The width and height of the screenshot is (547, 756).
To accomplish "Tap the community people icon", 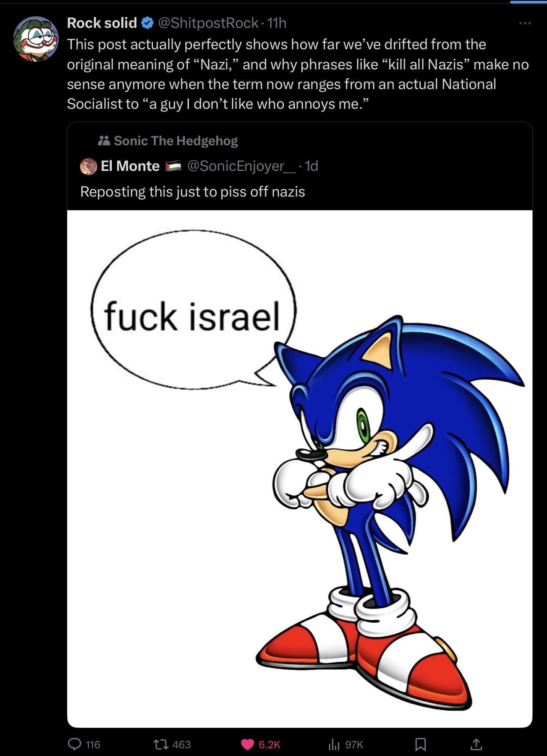I will [x=104, y=141].
